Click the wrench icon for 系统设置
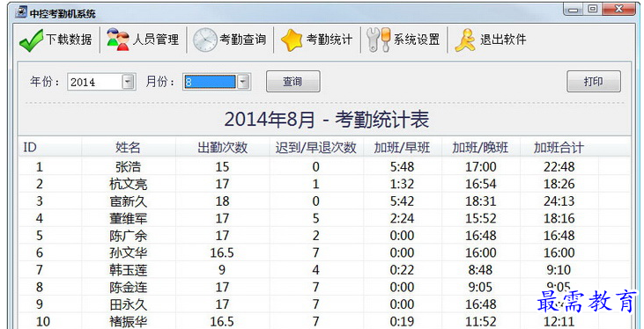Image resolution: width=644 pixels, height=329 pixels. pyautogui.click(x=378, y=40)
